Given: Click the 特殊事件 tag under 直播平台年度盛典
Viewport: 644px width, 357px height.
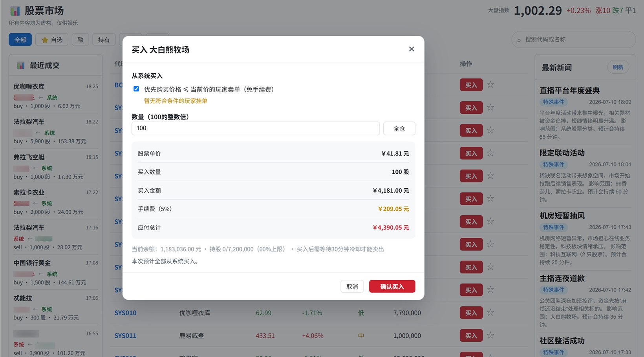Looking at the screenshot, I should (x=553, y=102).
